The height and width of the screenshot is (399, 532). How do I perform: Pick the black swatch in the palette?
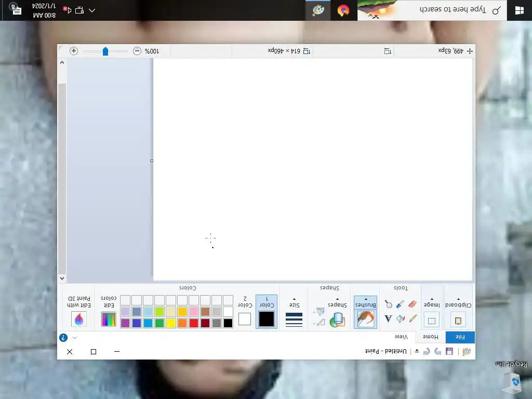pos(228,323)
